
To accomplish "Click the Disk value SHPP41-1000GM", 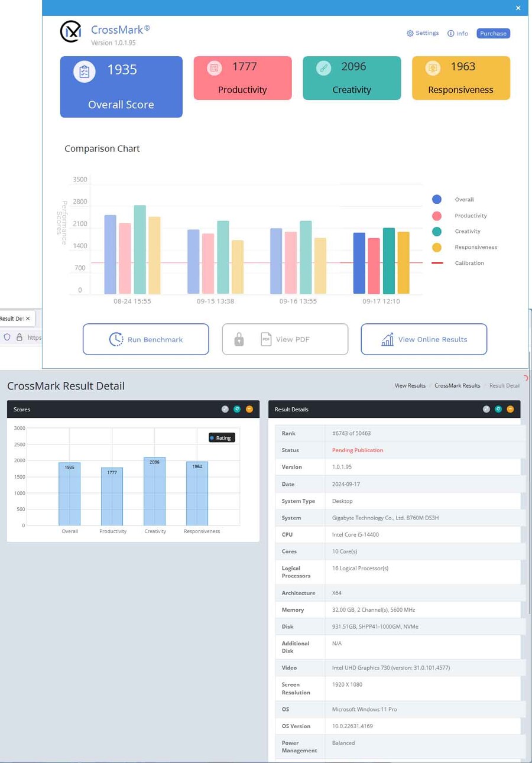I will pos(375,626).
